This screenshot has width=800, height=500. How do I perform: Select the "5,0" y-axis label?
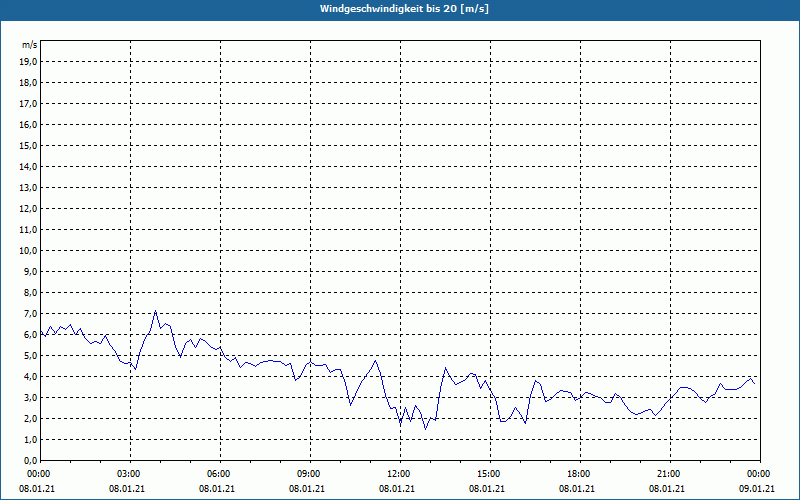(x=30, y=356)
